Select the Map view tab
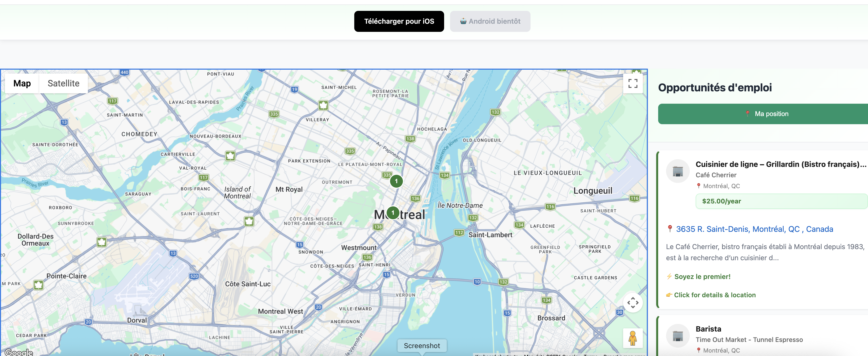This screenshot has width=868, height=356. [22, 83]
